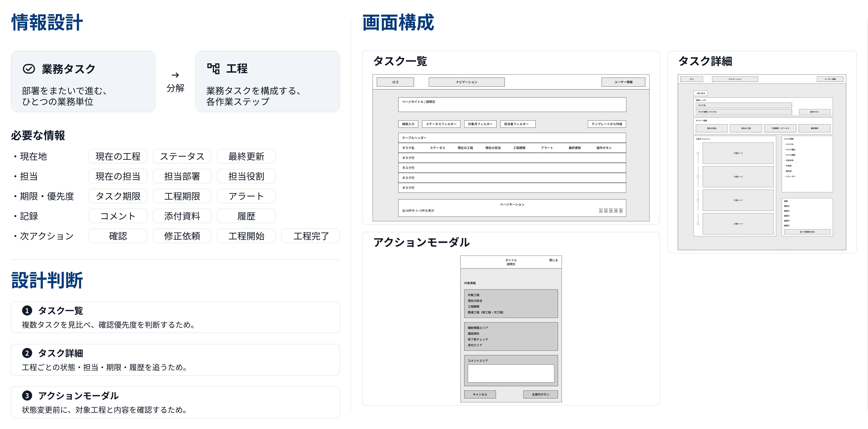Image resolution: width=868 pixels, height=429 pixels.
Task: Select the ステータス chip in 現在地 row
Action: point(182,156)
